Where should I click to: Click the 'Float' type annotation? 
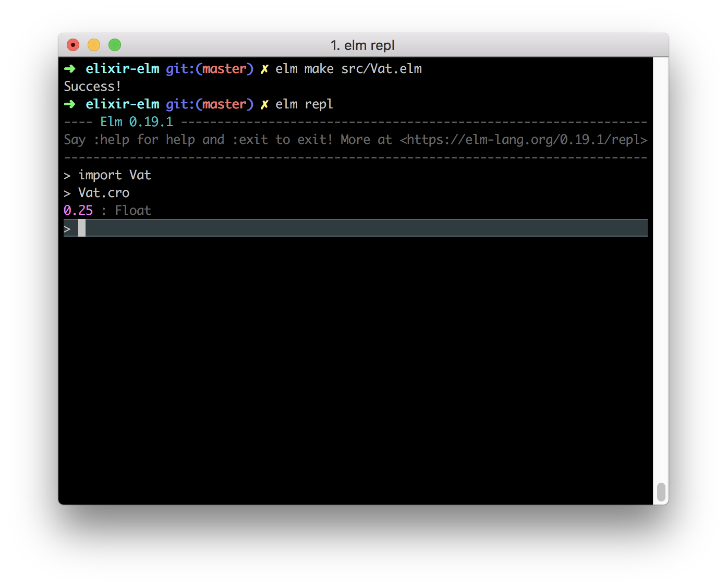133,211
